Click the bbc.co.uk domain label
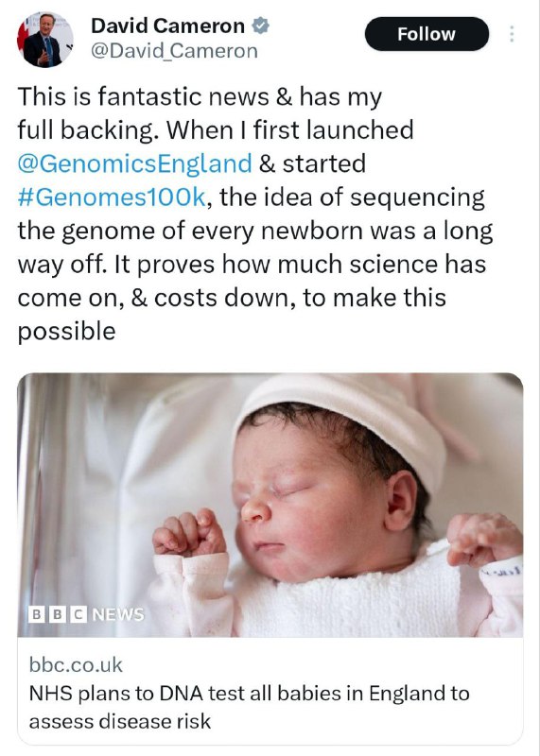 [x=76, y=665]
